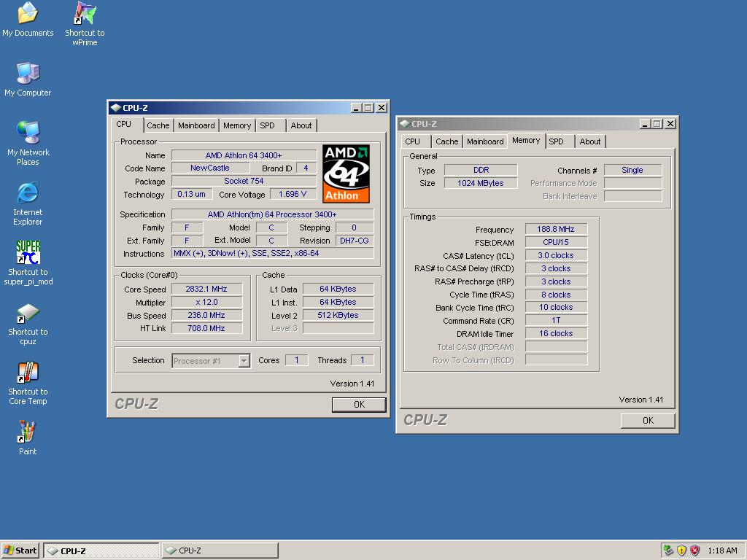The height and width of the screenshot is (560, 747).
Task: Select the My Computer desktop icon
Action: pos(28,79)
